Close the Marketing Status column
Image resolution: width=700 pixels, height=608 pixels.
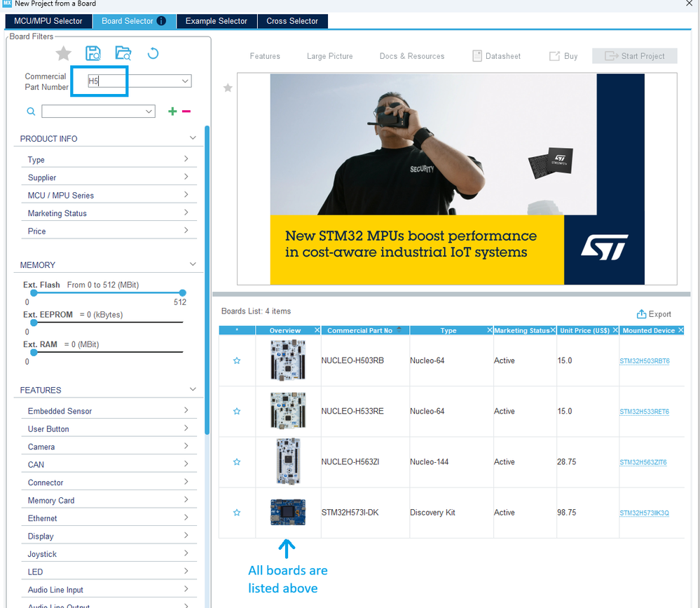[x=553, y=330]
